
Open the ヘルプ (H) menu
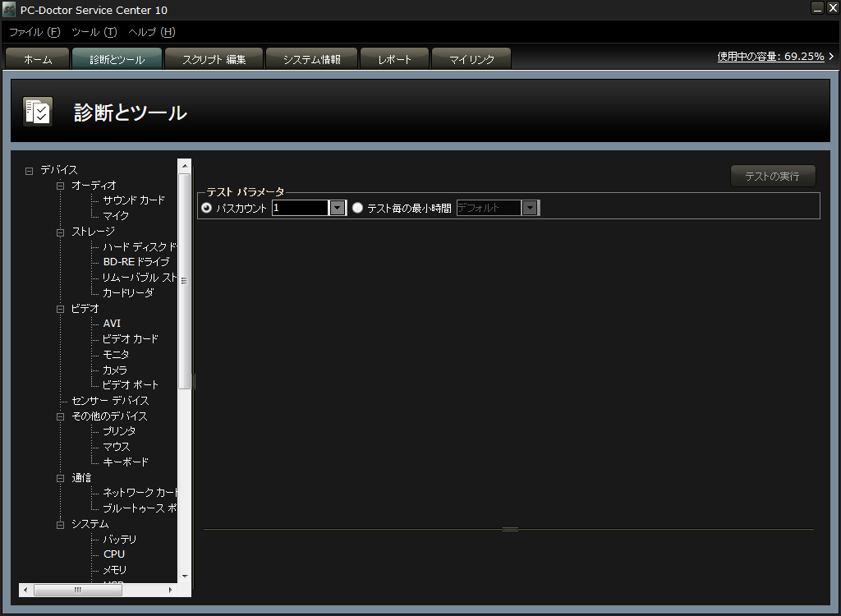pos(152,32)
